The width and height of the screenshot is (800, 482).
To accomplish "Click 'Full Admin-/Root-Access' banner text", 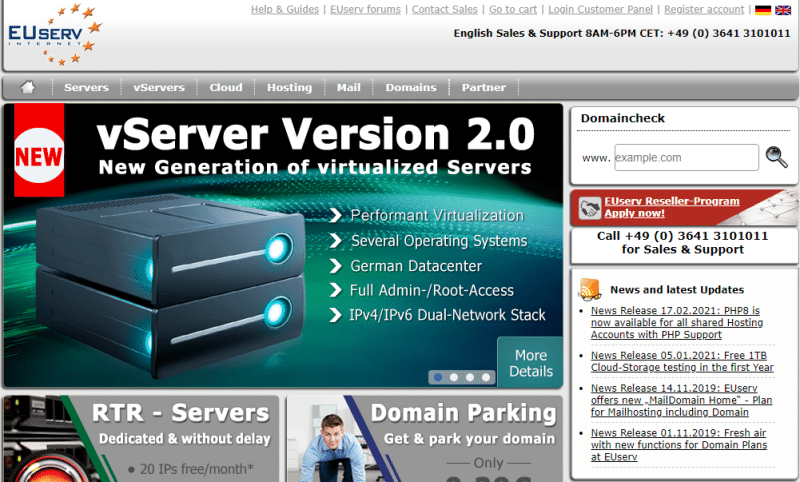I will [x=432, y=290].
